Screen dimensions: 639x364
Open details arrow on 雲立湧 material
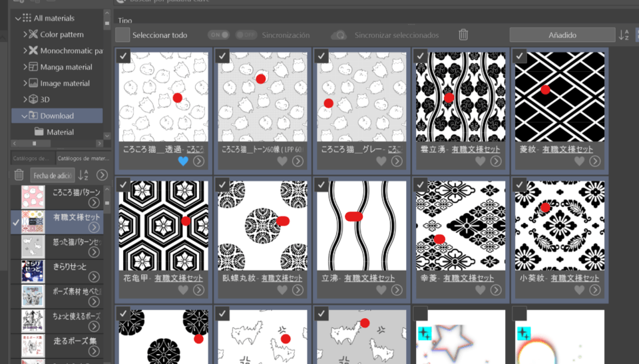click(x=495, y=161)
